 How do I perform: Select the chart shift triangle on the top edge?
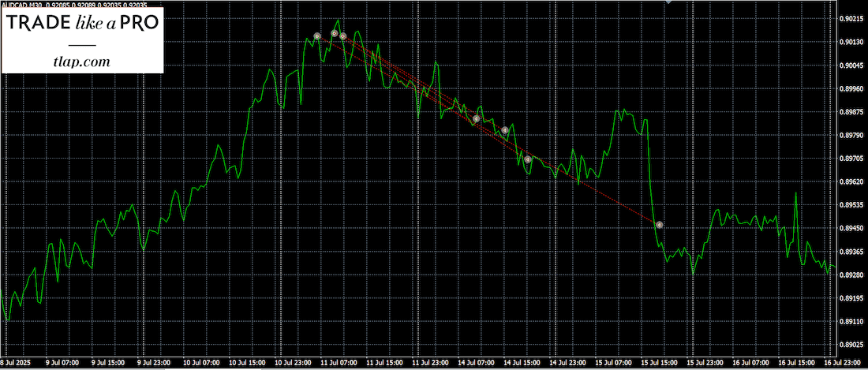click(669, 3)
